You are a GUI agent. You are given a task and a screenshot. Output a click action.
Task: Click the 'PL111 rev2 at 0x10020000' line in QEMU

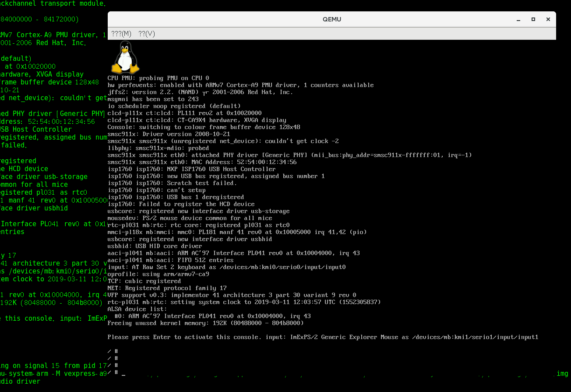(x=184, y=113)
